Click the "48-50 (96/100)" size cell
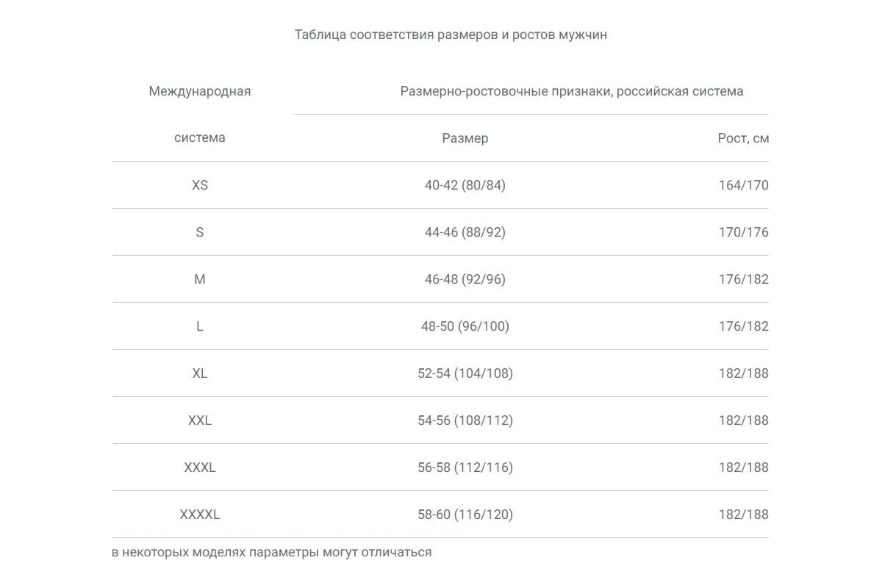 point(465,326)
